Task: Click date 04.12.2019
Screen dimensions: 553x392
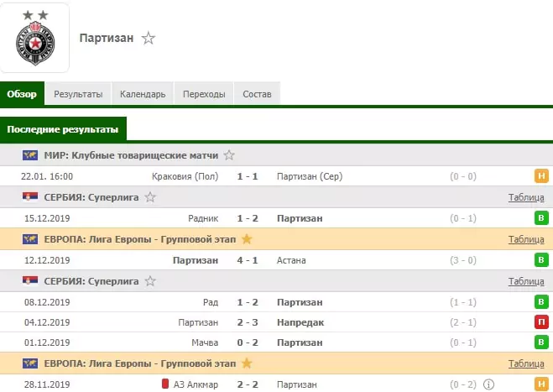Action: 47,322
